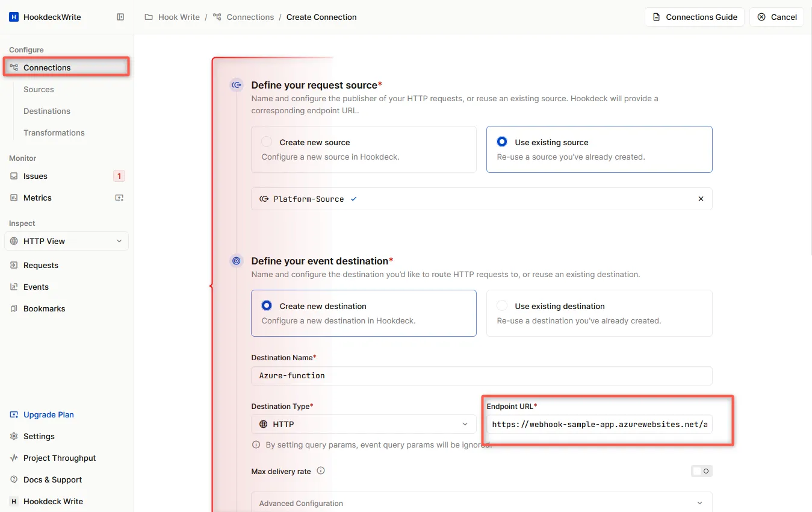Click the HookdeckWrite project name

click(52, 17)
